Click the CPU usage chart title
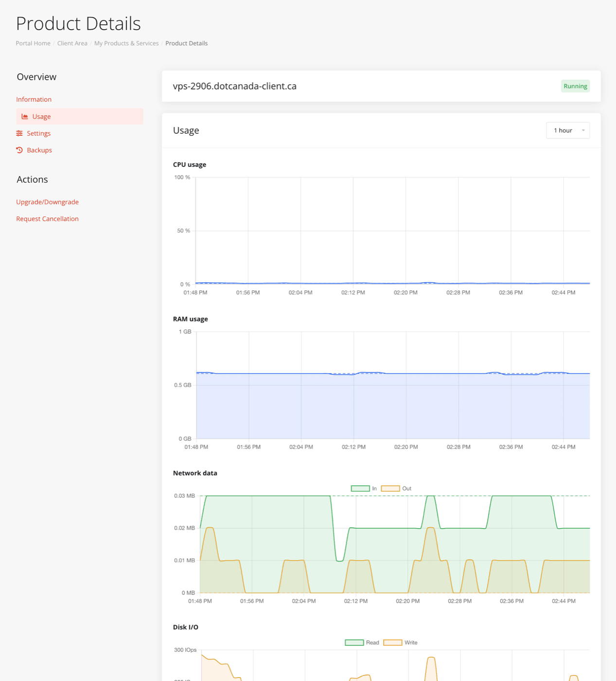Screen dimensions: 616x681 pos(190,164)
